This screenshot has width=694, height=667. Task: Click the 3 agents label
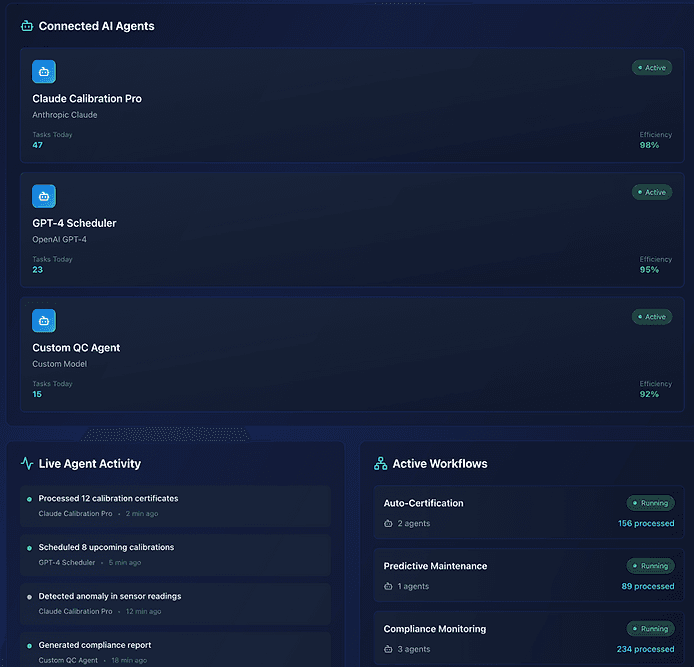pyautogui.click(x=414, y=649)
